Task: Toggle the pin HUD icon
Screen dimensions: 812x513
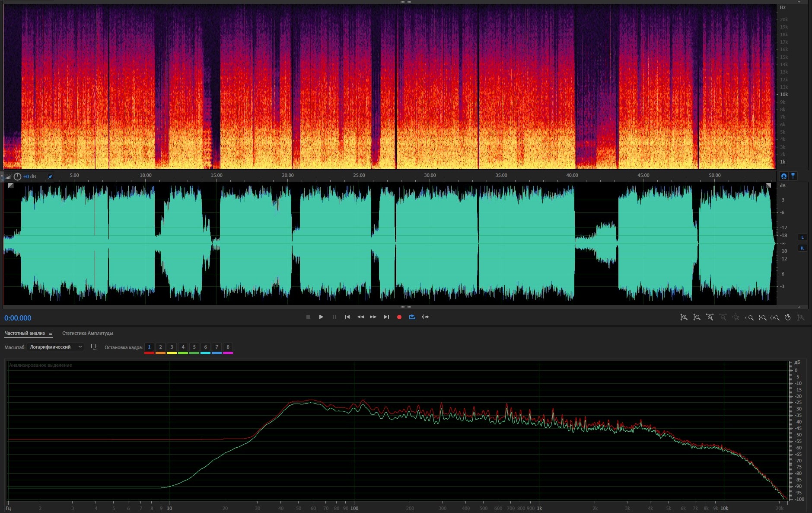Action: pos(50,176)
